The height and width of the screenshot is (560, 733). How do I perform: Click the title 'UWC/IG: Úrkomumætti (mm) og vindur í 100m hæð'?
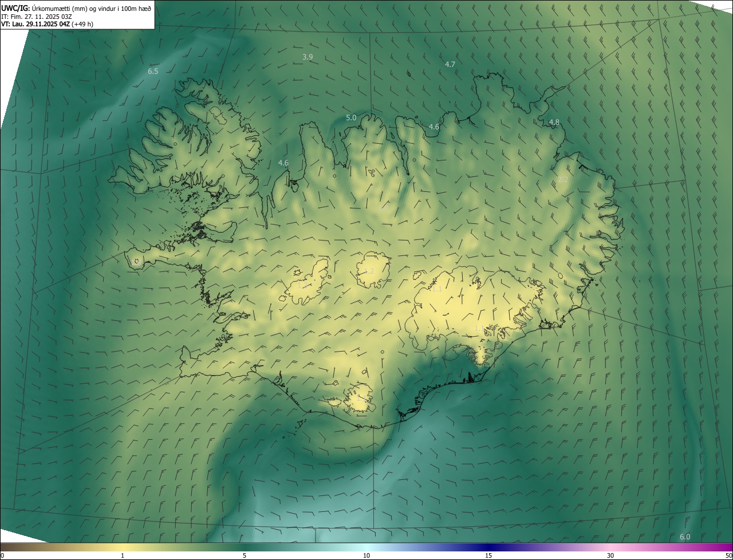click(x=76, y=8)
